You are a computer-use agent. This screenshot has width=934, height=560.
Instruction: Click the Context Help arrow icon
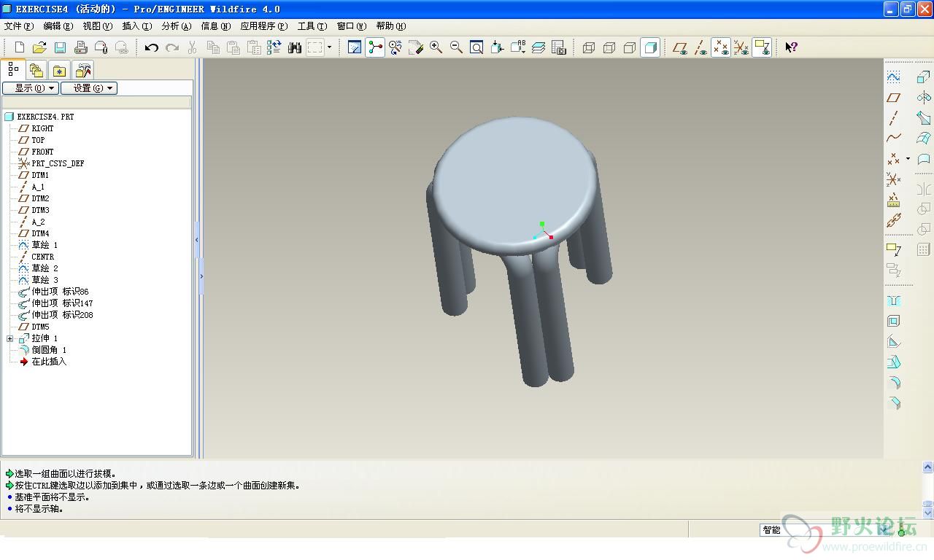[x=791, y=47]
